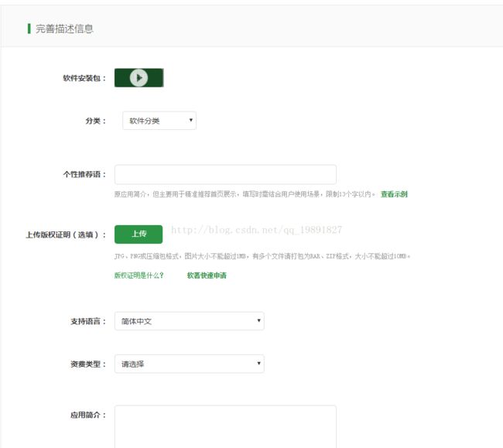Click the 支持语言 label

pos(88,321)
